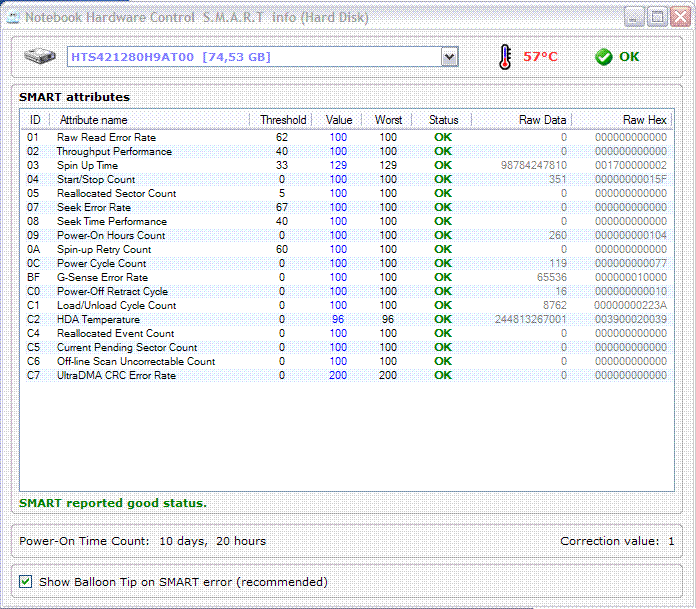Click the Power-On Time Count value

click(213, 541)
